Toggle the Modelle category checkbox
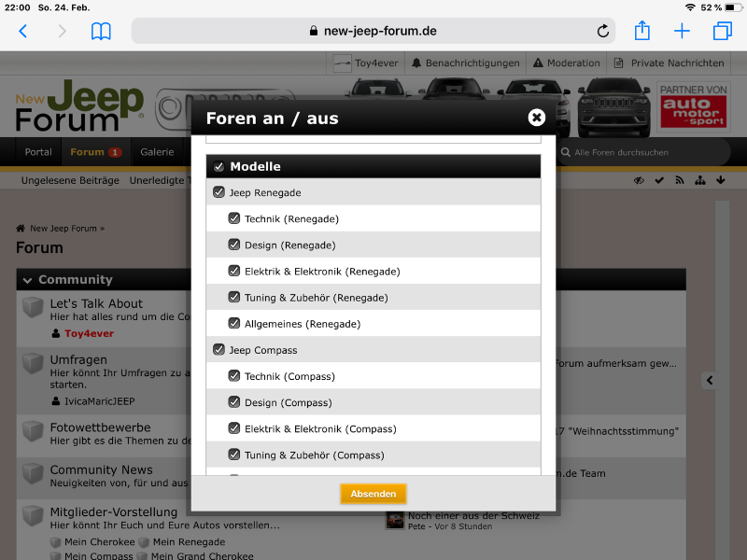The height and width of the screenshot is (560, 747). (219, 167)
